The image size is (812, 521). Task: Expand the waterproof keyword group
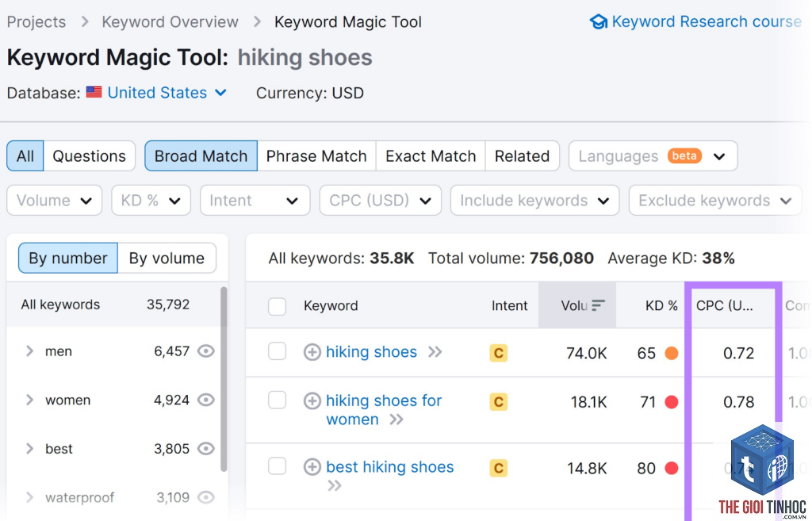(x=29, y=497)
